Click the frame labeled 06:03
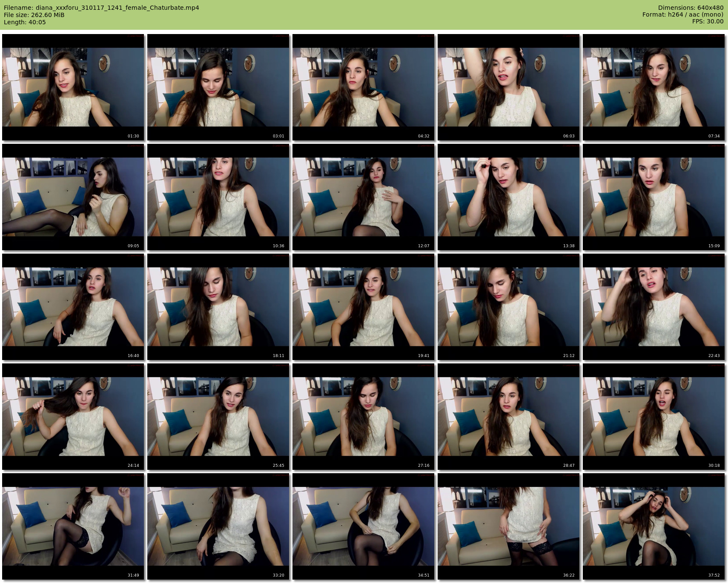This screenshot has width=728, height=583. coord(509,87)
